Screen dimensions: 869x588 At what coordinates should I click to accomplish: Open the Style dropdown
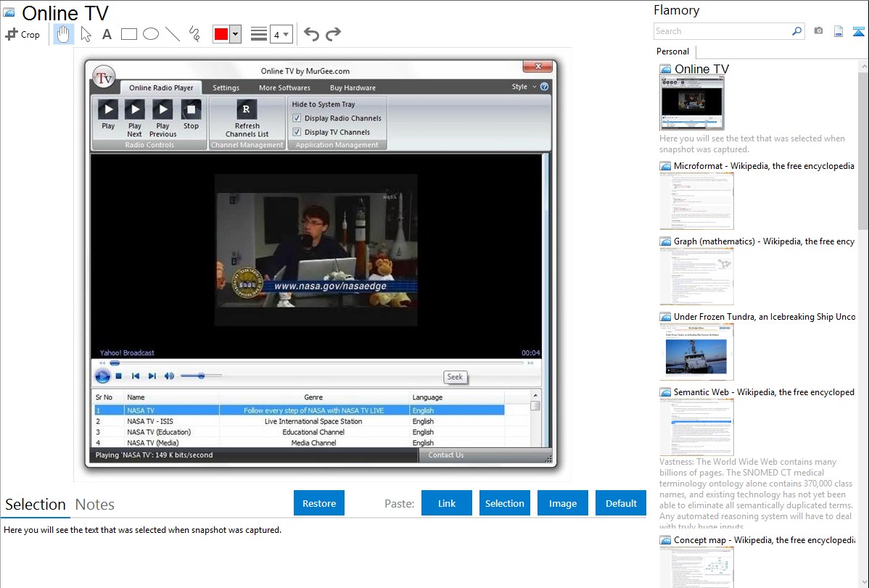click(524, 86)
